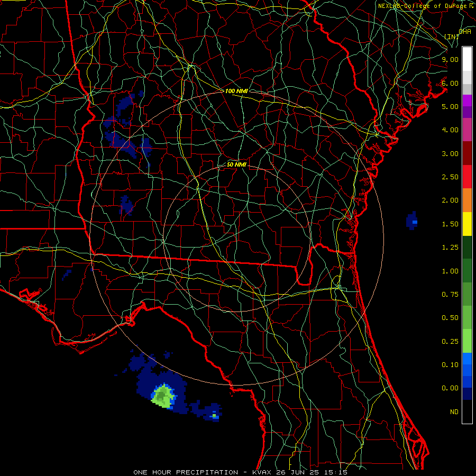Select the orange legend color swatch

click(x=467, y=200)
